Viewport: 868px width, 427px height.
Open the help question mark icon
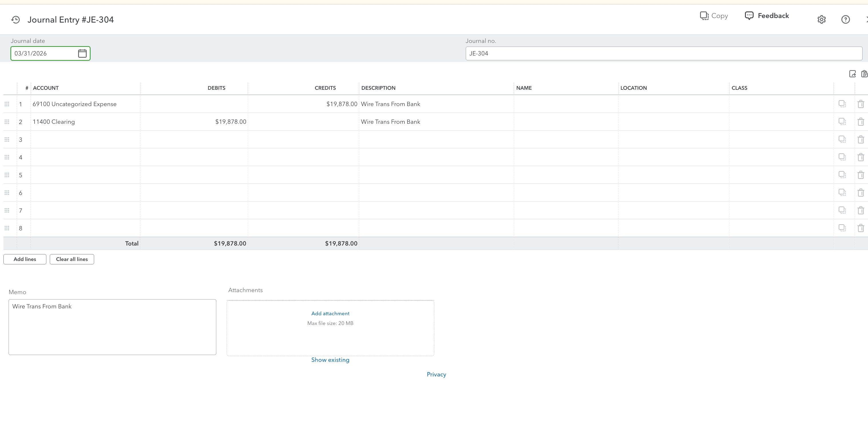pos(845,19)
